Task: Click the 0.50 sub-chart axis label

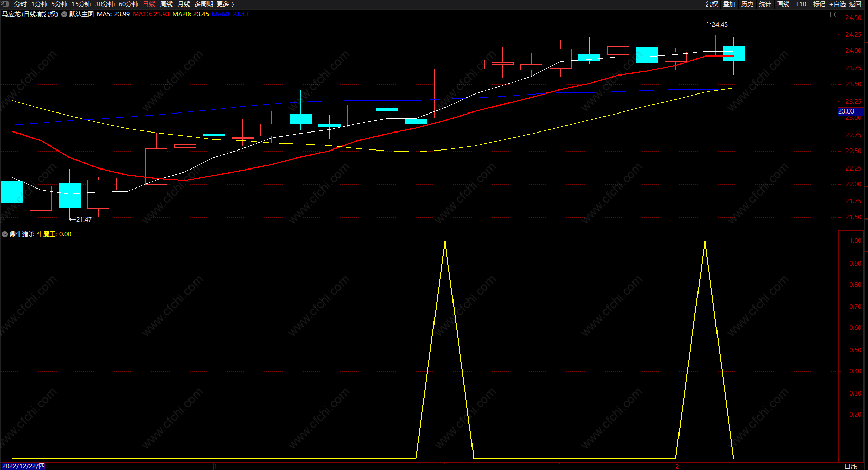Action: (856, 350)
